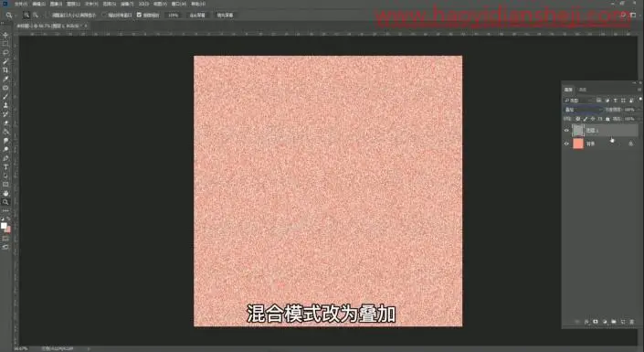Screen dimensions: 644x352
Task: Click Zoom Out icon in options bar
Action: pyautogui.click(x=36, y=15)
